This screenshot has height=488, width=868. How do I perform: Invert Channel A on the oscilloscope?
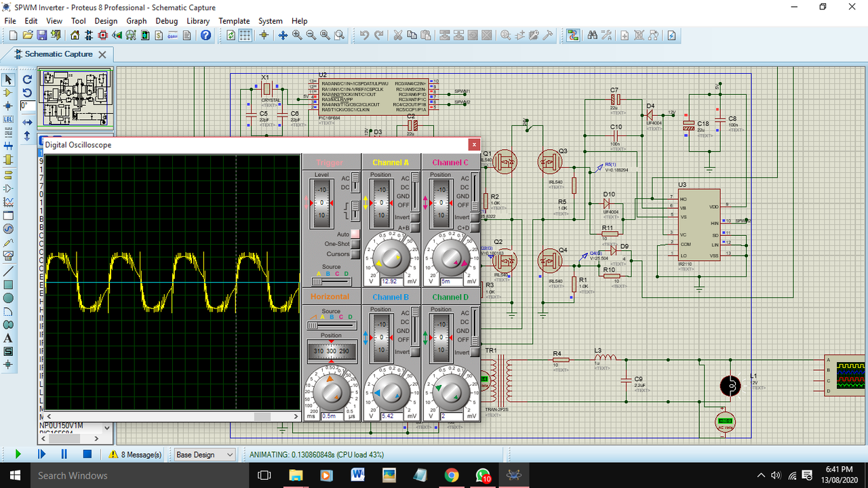click(x=414, y=217)
